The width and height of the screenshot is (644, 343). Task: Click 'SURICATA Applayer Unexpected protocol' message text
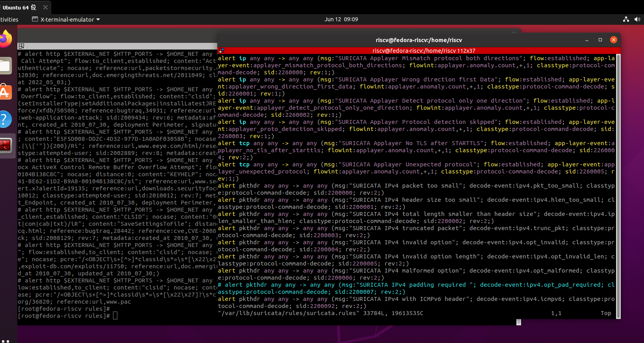click(408, 164)
